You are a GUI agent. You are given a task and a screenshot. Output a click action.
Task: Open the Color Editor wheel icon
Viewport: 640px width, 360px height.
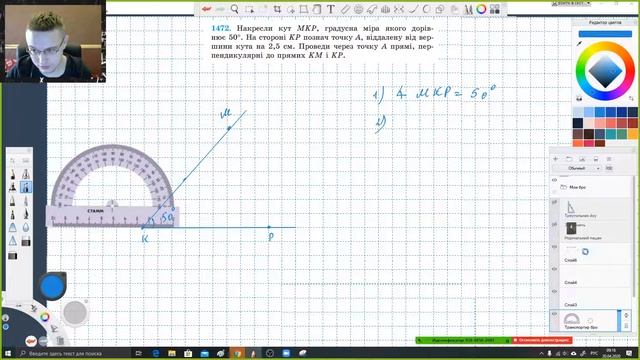click(481, 9)
